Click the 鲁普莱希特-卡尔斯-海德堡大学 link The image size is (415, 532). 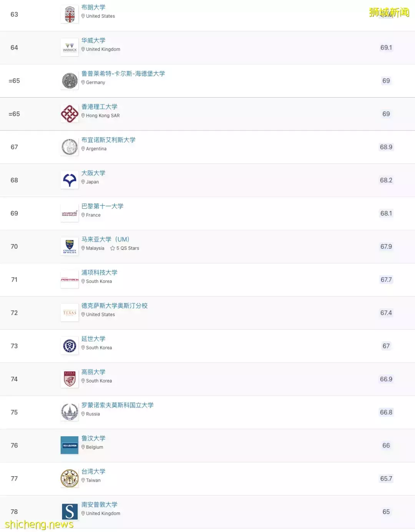123,73
